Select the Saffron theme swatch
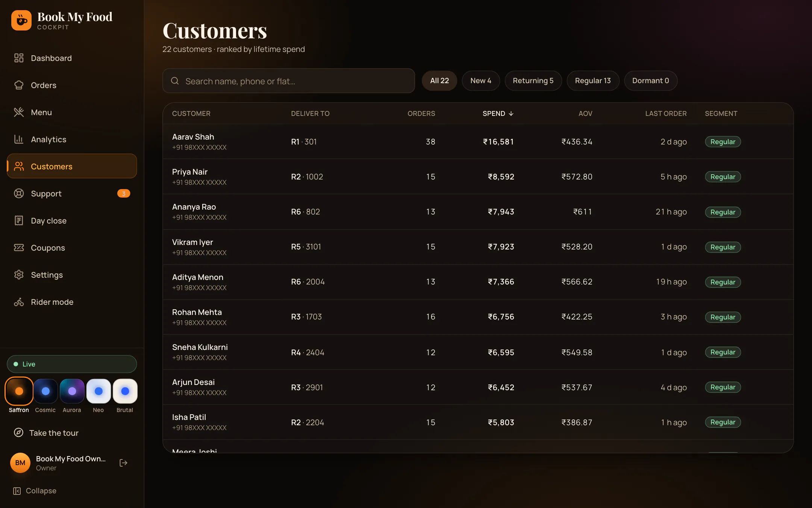The image size is (812, 508). click(x=19, y=391)
